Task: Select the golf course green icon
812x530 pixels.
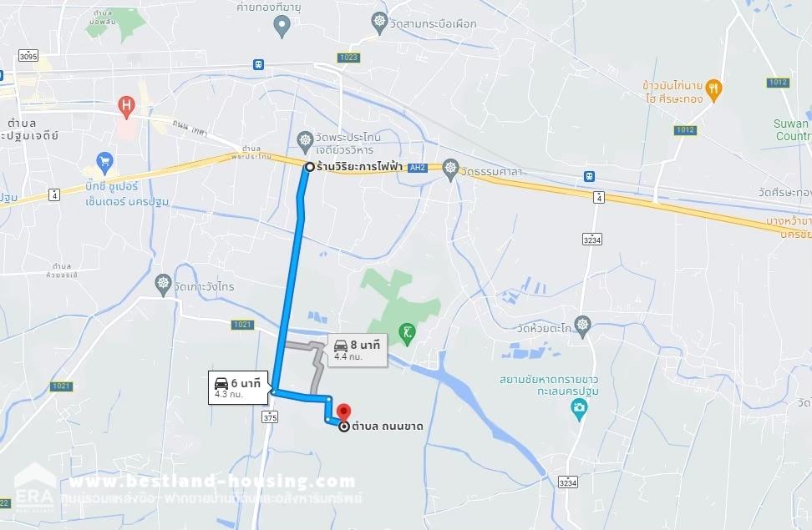Action: (x=407, y=334)
